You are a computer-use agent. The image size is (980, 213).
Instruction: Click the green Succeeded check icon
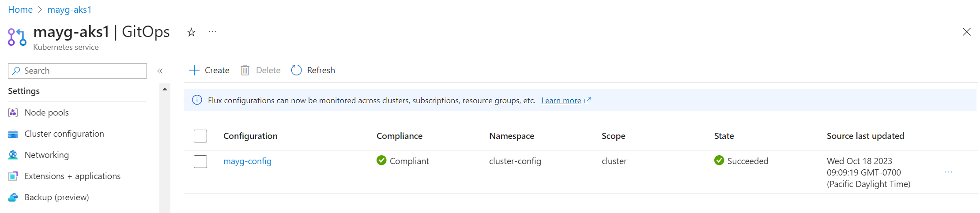719,160
